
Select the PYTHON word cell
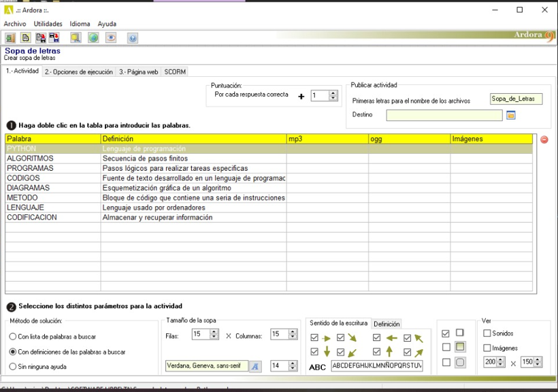(53, 149)
